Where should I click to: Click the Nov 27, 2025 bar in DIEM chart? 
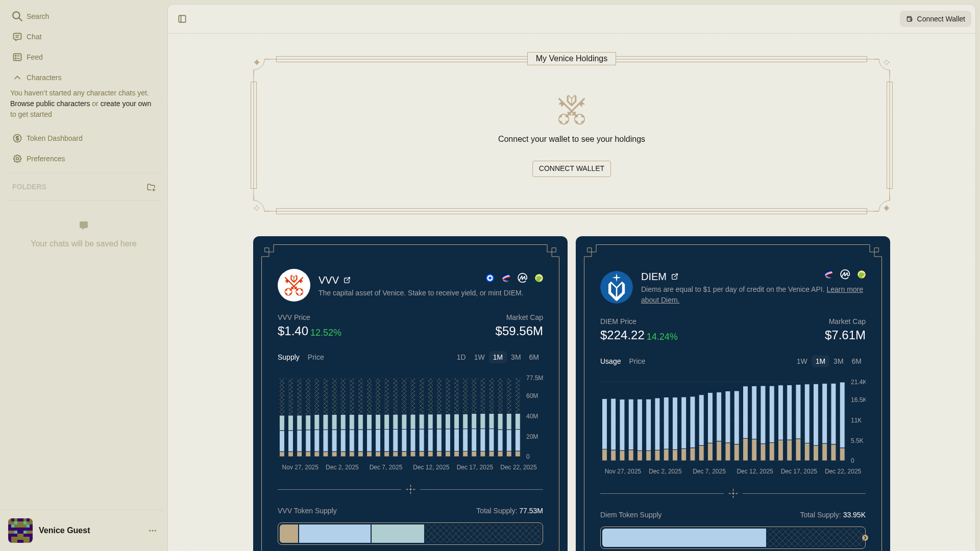622,430
